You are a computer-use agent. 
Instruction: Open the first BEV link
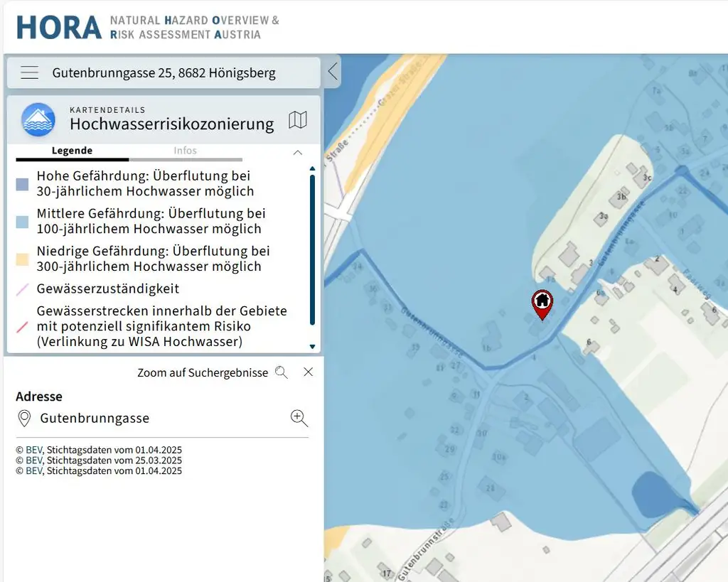[34, 450]
